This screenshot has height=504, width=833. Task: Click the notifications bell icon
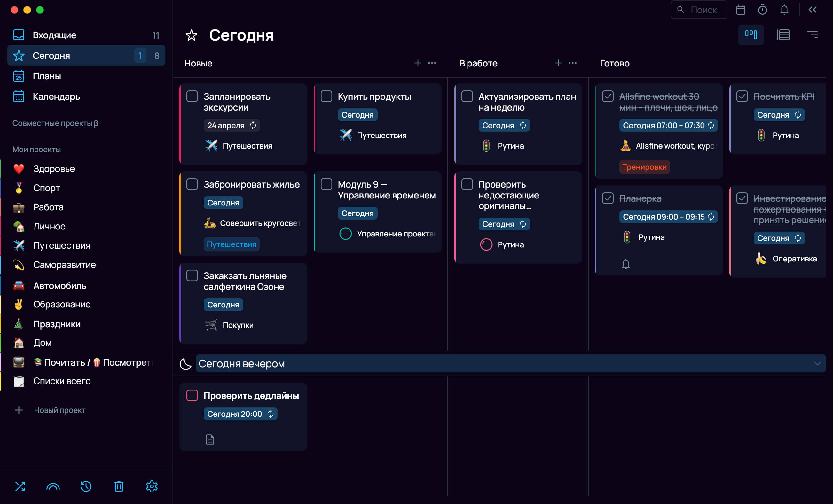click(x=784, y=10)
